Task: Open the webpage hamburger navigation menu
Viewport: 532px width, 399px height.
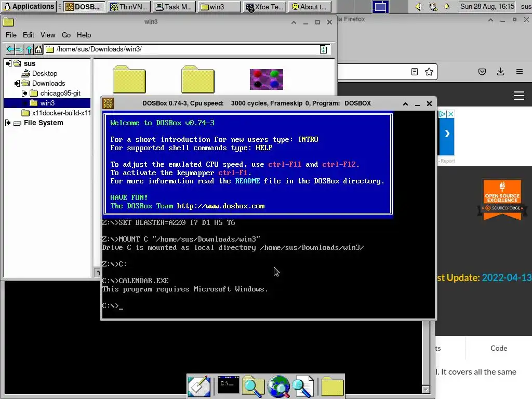Action: 519,96
